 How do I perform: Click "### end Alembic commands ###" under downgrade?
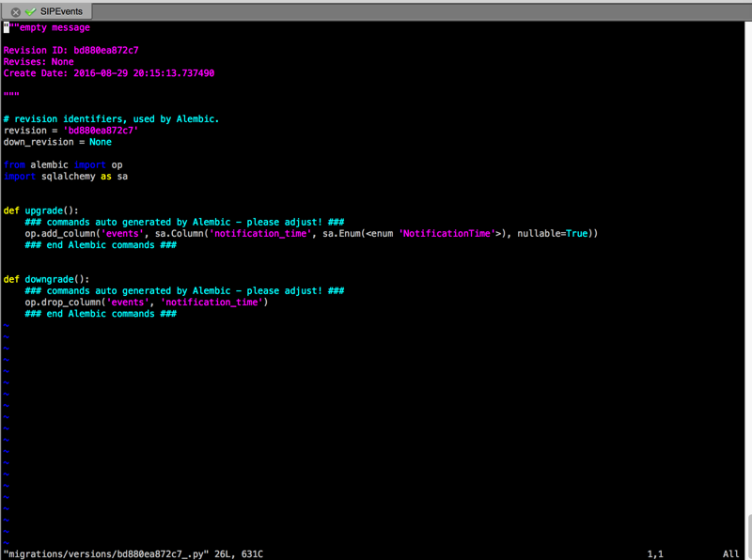tap(101, 314)
